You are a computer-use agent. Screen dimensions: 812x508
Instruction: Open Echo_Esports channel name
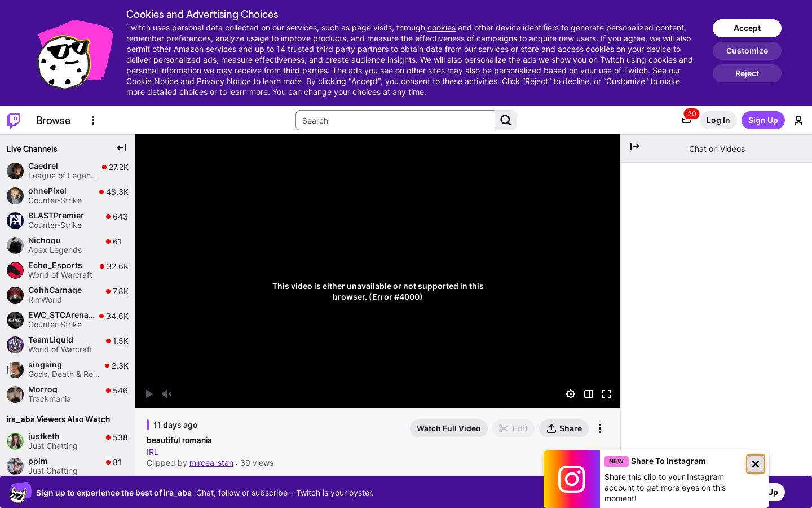[x=55, y=265]
